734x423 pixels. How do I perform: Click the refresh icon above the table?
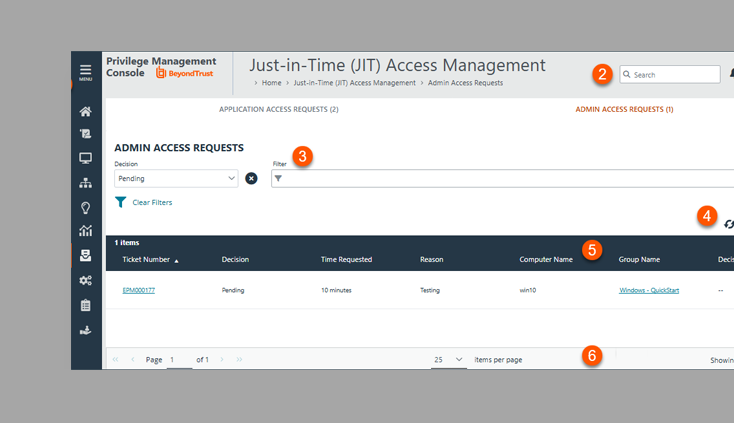pos(729,225)
